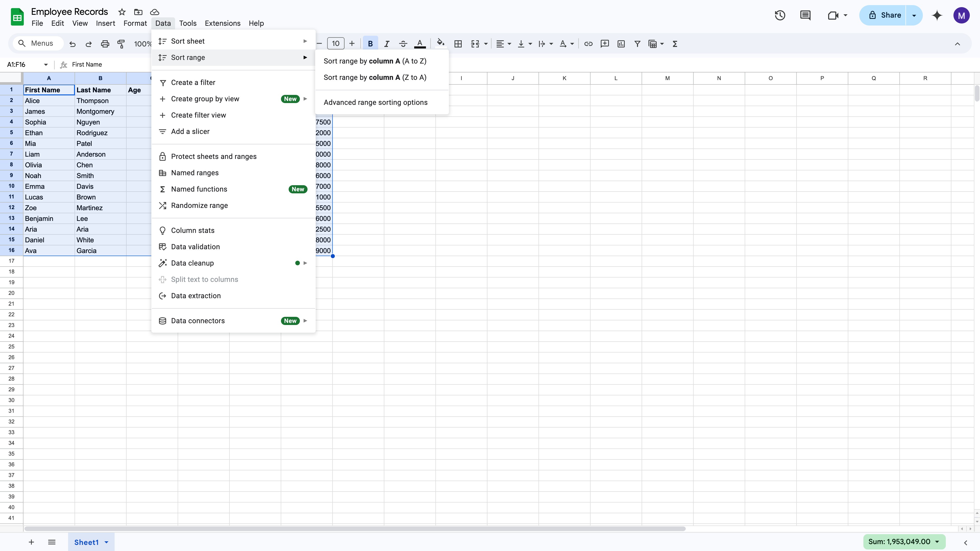The image size is (980, 551).
Task: Choose Sort range by column A (Z to A)
Action: pyautogui.click(x=382, y=77)
